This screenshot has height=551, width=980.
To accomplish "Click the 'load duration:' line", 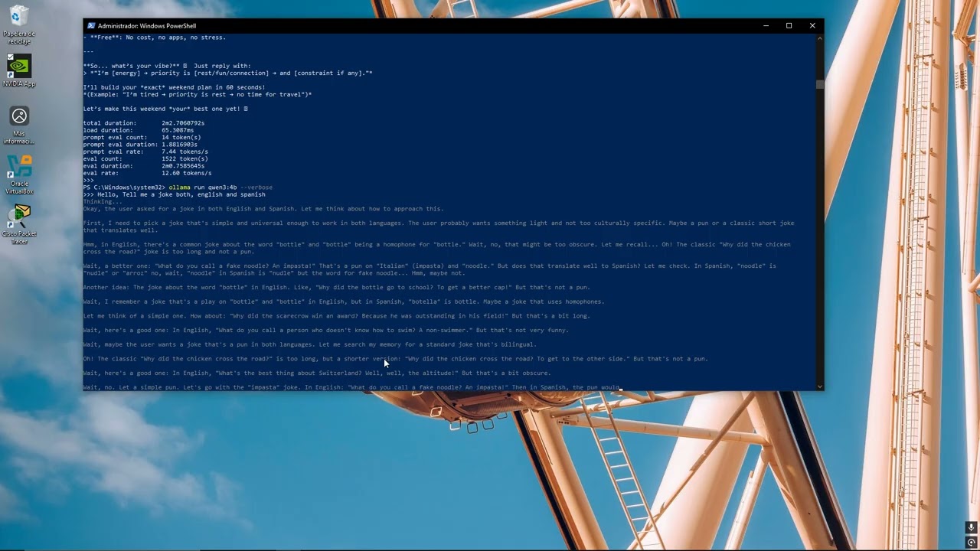I will click(139, 130).
